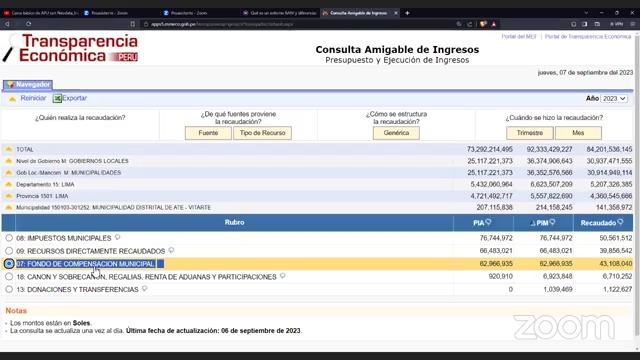
Task: Click the up arrow icon on the TOTAL row
Action: click(9, 149)
